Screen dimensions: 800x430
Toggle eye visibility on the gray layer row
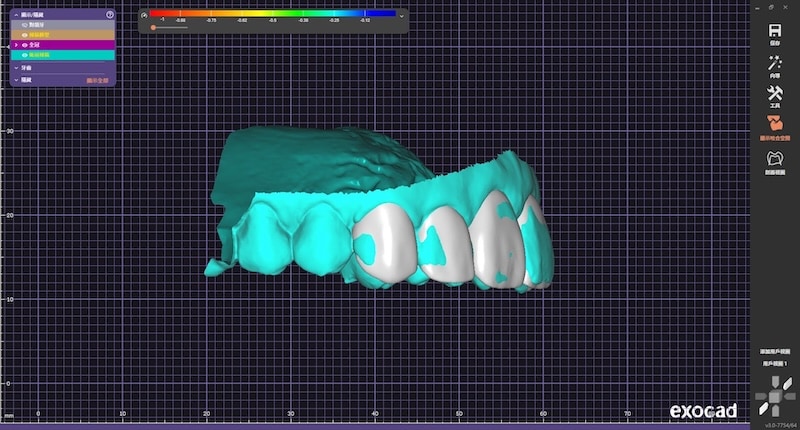24,24
